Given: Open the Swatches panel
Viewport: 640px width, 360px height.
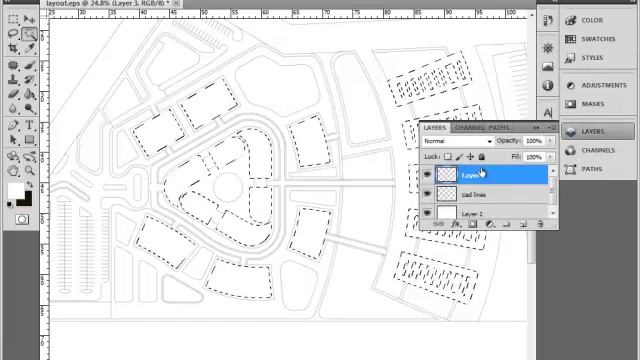Looking at the screenshot, I should click(598, 39).
